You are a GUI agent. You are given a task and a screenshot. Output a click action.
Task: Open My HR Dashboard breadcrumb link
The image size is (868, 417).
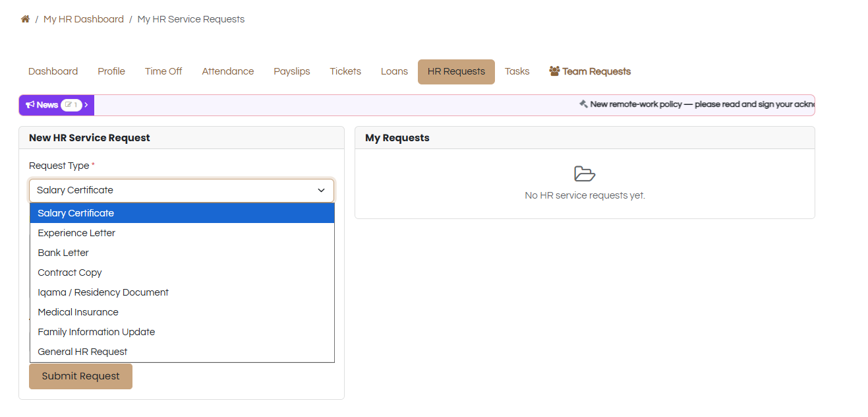pos(84,19)
